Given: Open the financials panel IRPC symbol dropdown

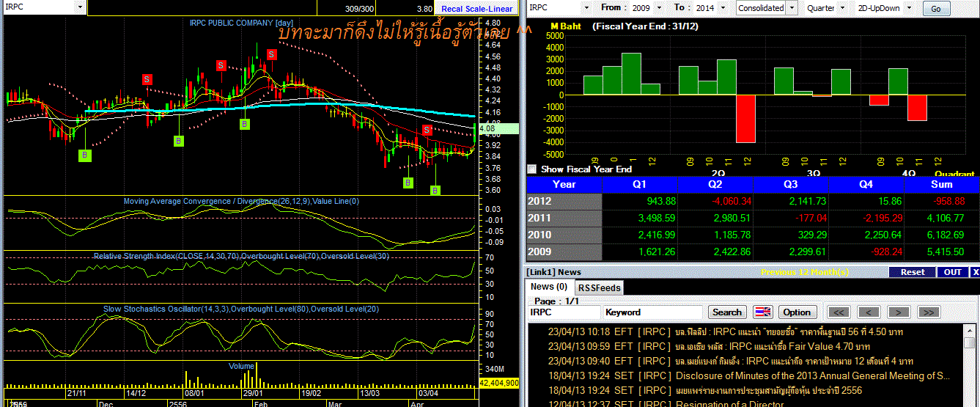Looking at the screenshot, I should pyautogui.click(x=586, y=7).
